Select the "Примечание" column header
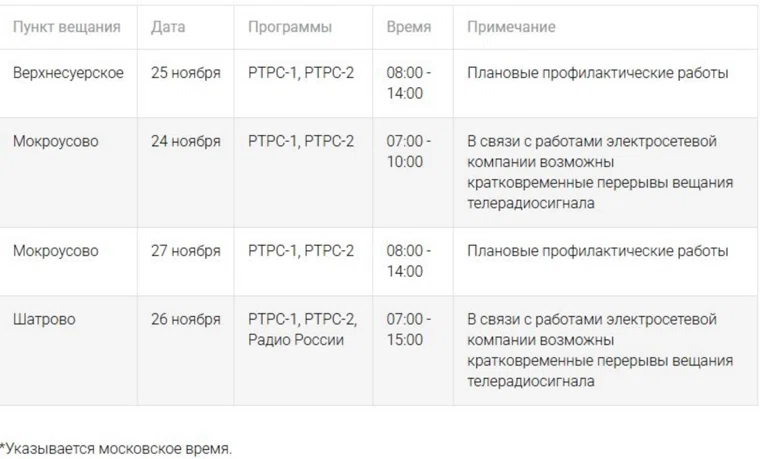The image size is (760, 459). tap(511, 27)
